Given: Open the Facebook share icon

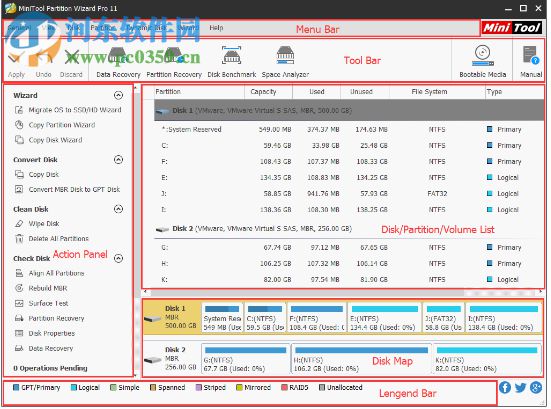Looking at the screenshot, I should [505, 388].
